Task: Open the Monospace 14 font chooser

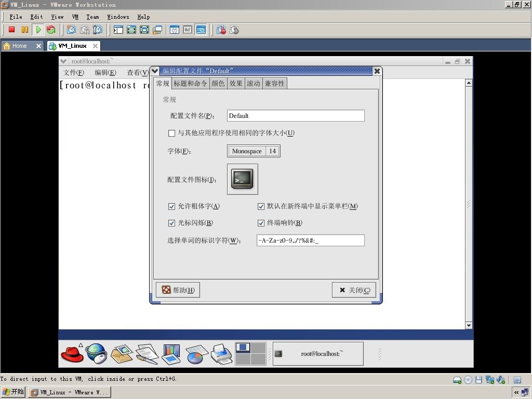Action: pos(254,151)
